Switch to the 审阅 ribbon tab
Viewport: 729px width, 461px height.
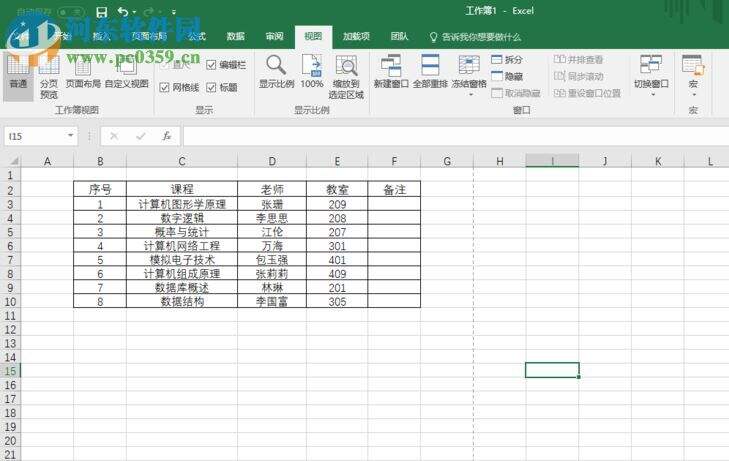click(x=274, y=36)
